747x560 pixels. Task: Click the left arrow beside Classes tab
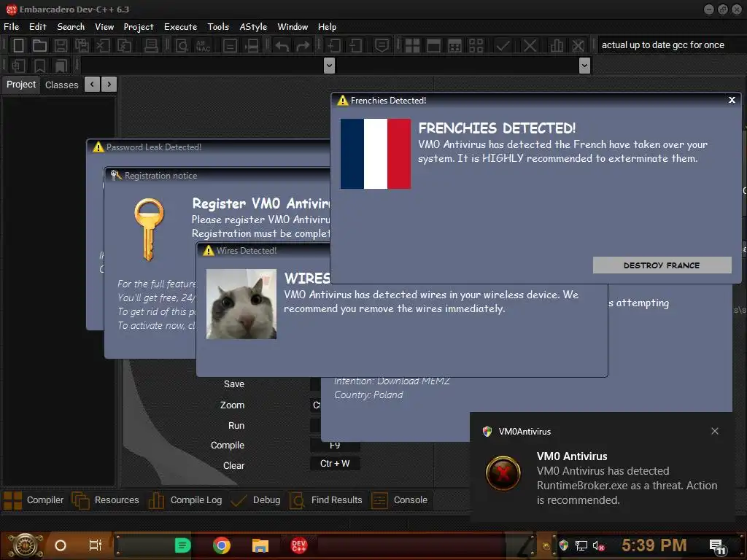pyautogui.click(x=92, y=85)
